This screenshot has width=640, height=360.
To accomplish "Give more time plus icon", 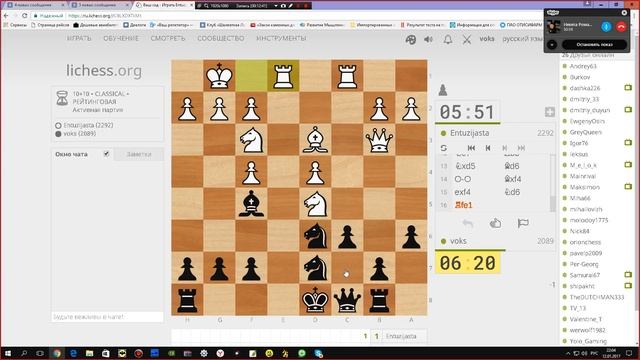I will pyautogui.click(x=549, y=112).
